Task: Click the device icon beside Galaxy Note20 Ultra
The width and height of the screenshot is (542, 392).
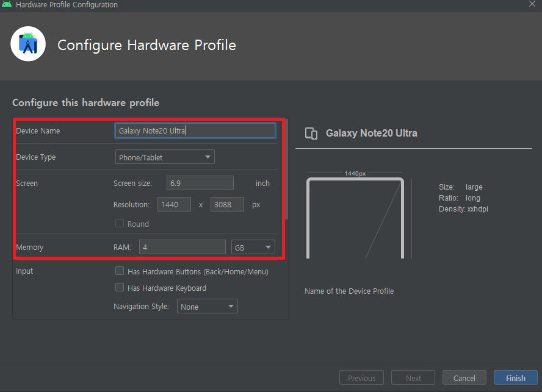Action: pyautogui.click(x=311, y=134)
